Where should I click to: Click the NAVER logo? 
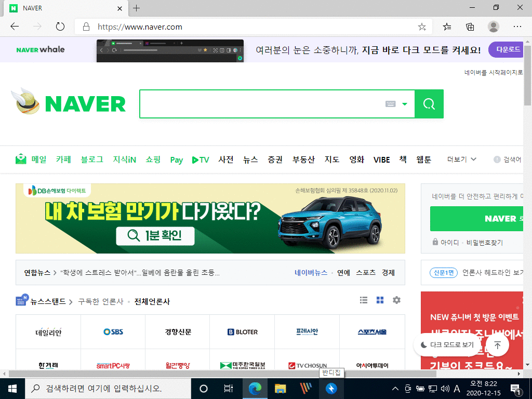point(85,104)
